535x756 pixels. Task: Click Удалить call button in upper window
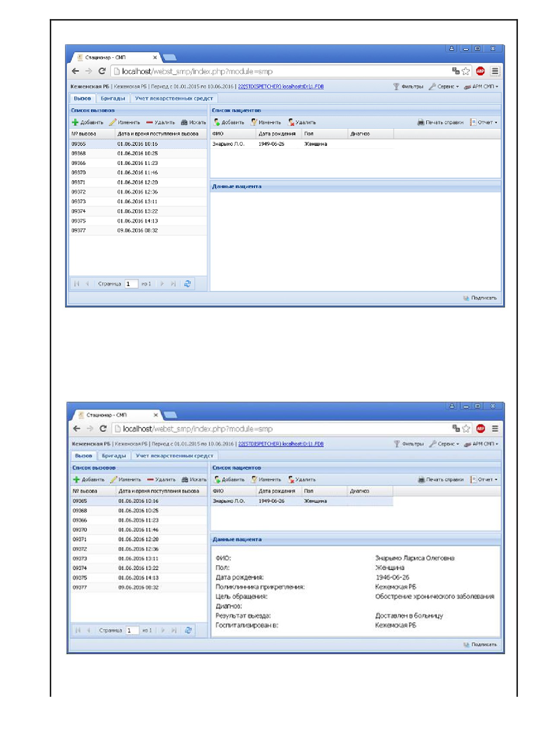coord(161,123)
